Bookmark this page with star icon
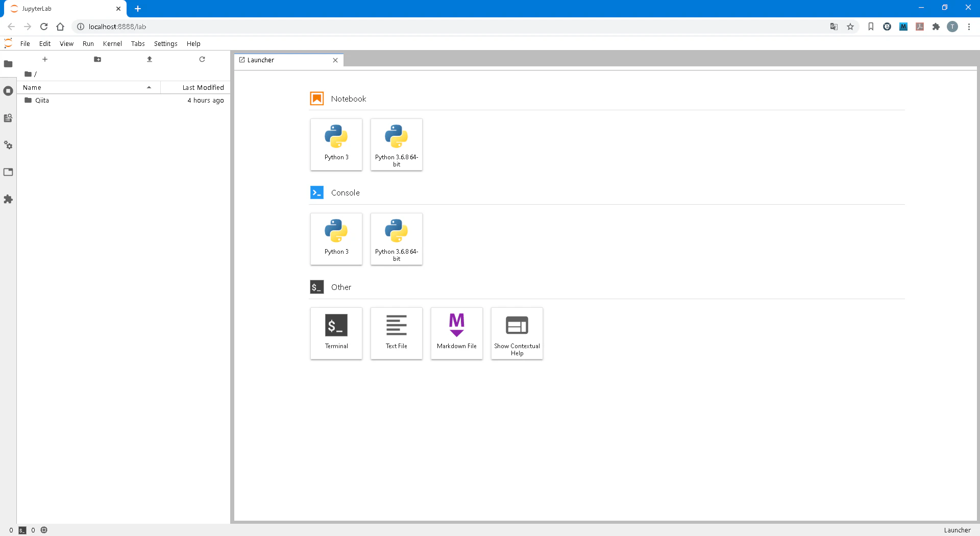 click(x=850, y=27)
